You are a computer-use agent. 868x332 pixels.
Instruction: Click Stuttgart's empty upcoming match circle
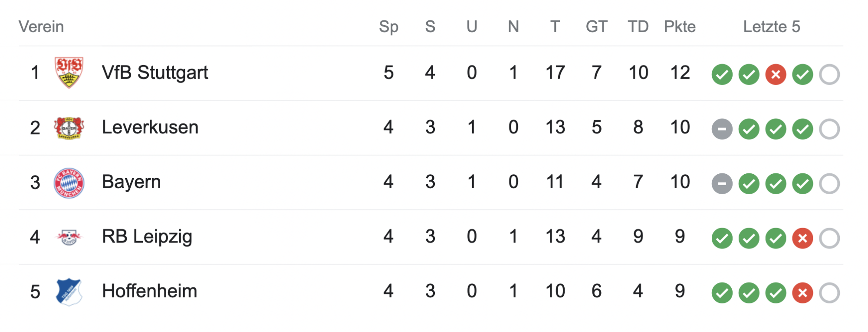pos(829,74)
